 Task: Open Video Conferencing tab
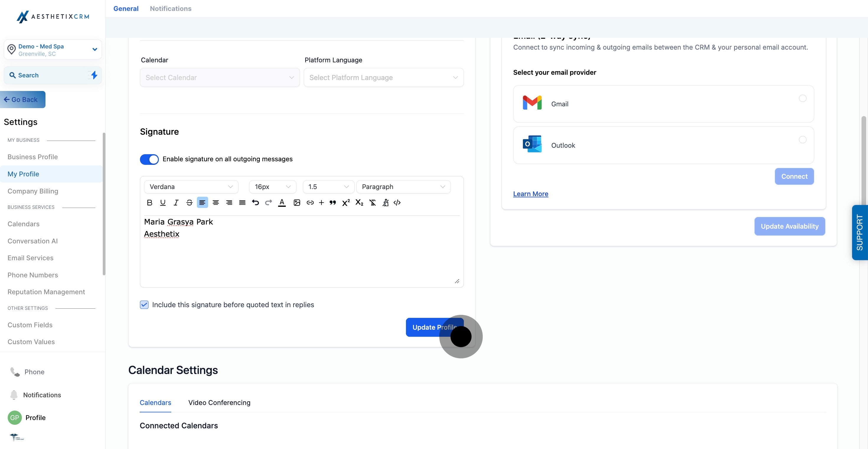pyautogui.click(x=219, y=403)
